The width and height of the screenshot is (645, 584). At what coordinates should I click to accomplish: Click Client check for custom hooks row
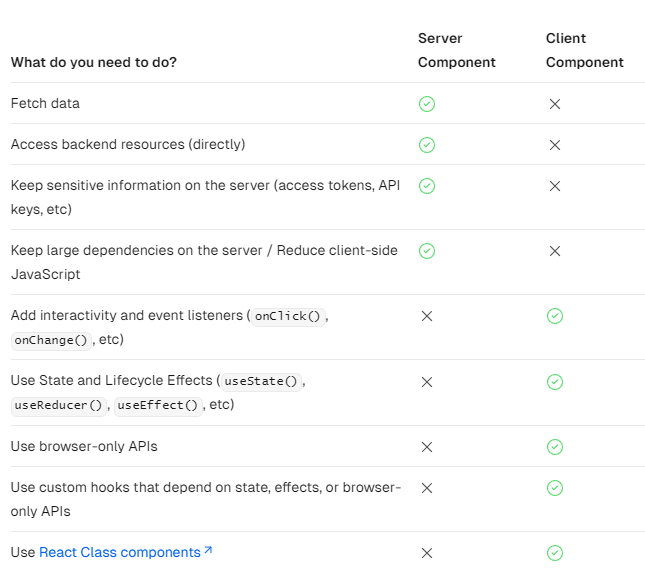[x=555, y=488]
